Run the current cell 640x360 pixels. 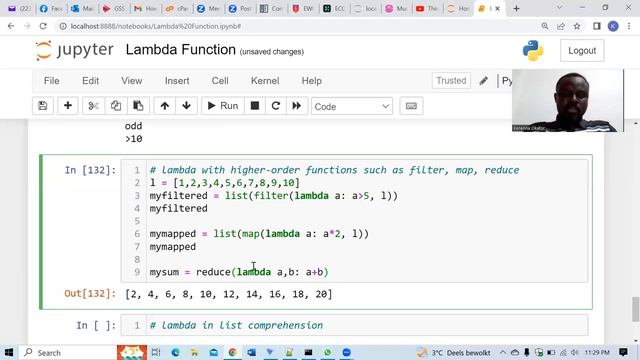click(223, 106)
